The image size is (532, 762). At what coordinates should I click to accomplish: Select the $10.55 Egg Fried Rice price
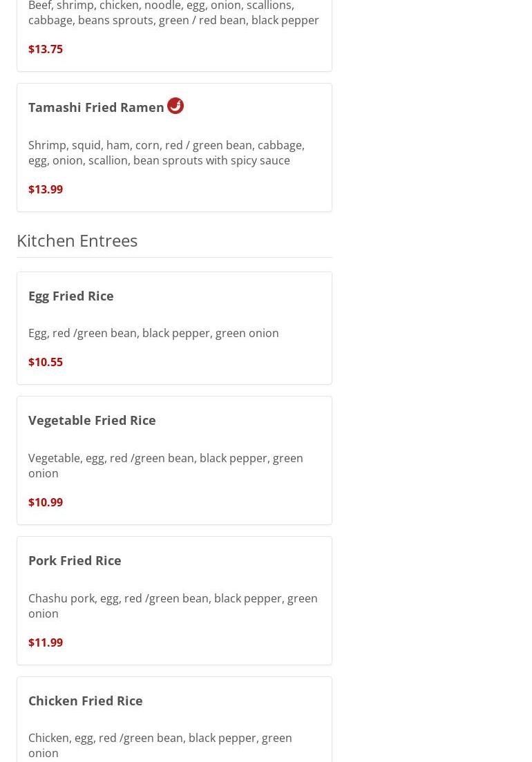coord(46,362)
